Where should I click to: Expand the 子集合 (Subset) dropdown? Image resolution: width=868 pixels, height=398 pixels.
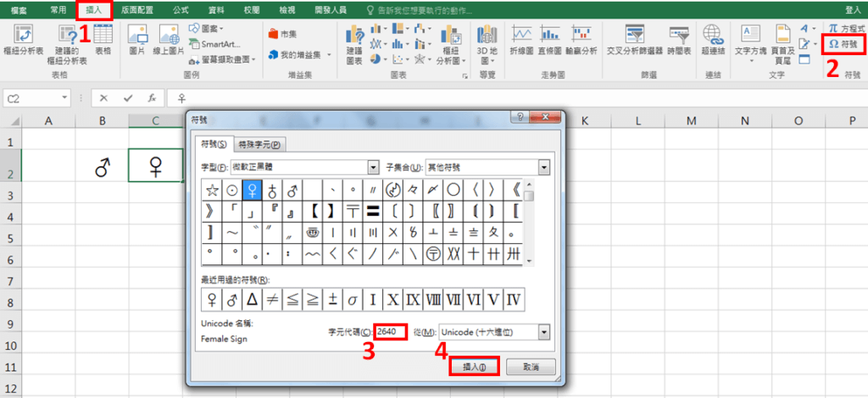coord(544,167)
